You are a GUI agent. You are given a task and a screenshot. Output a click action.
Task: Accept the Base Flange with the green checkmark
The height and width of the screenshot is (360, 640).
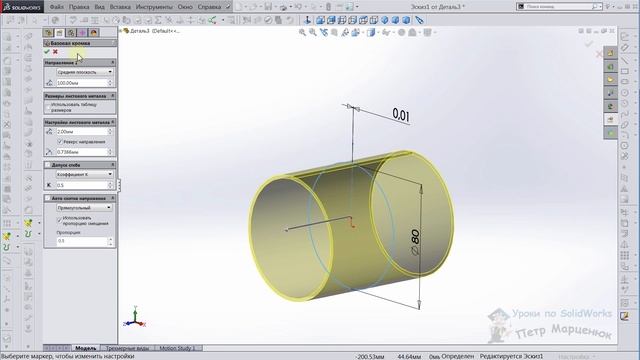click(47, 52)
